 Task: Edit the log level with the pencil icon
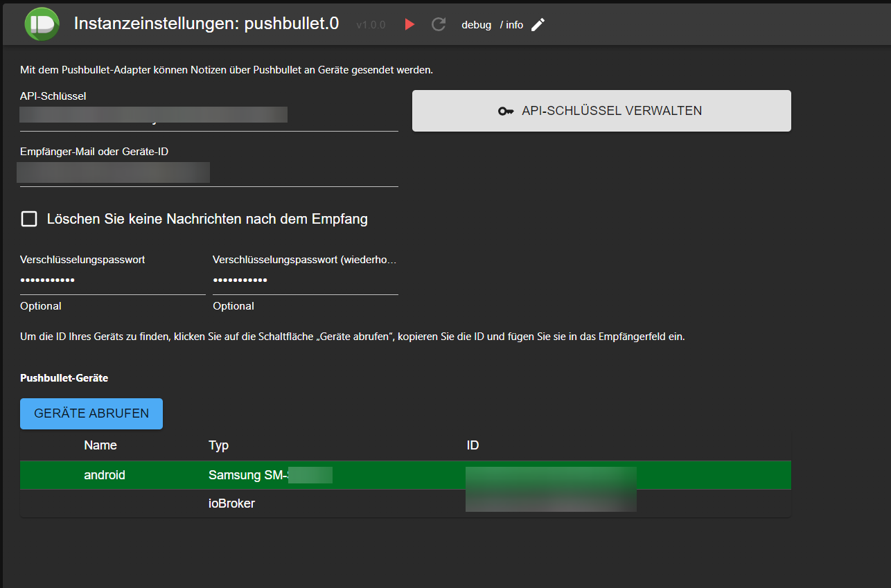click(x=538, y=25)
